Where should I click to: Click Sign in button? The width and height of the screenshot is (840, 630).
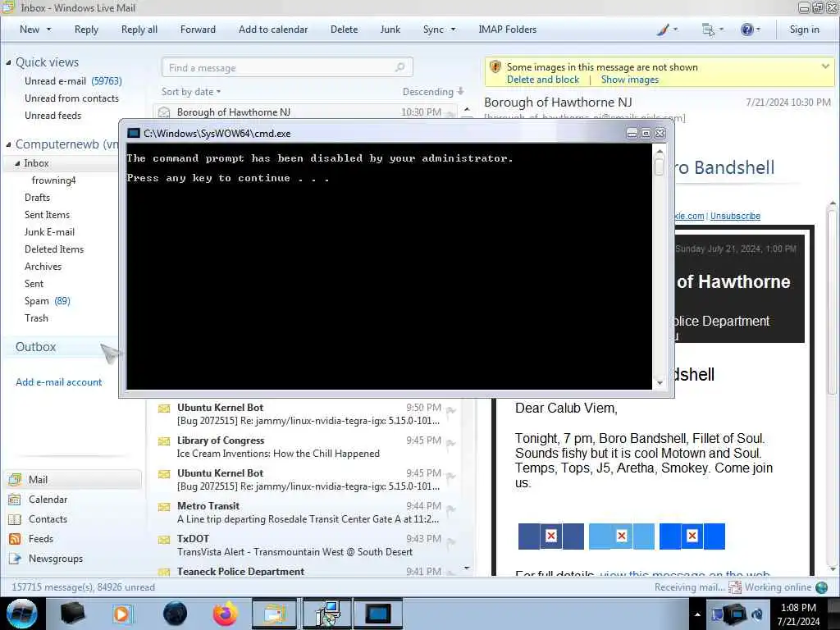click(804, 30)
